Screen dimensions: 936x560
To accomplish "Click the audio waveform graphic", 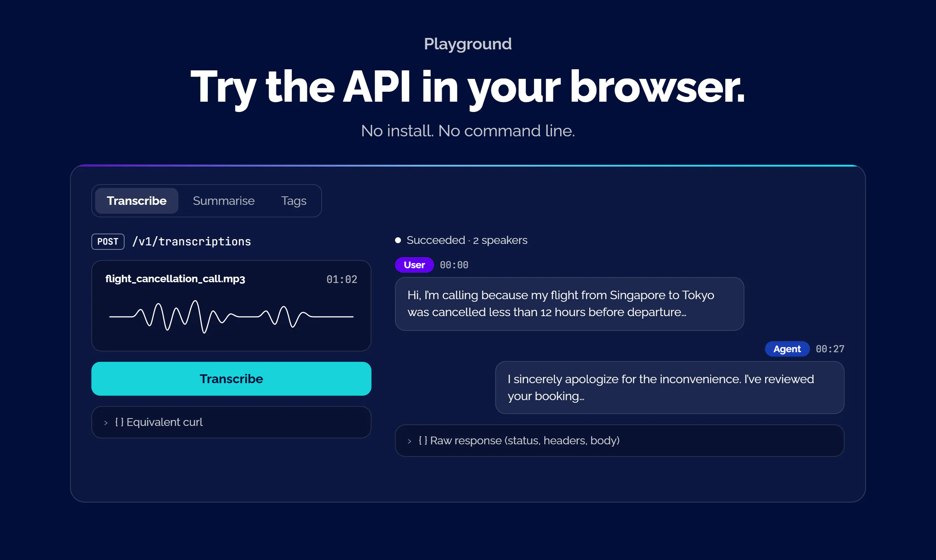I will [231, 316].
